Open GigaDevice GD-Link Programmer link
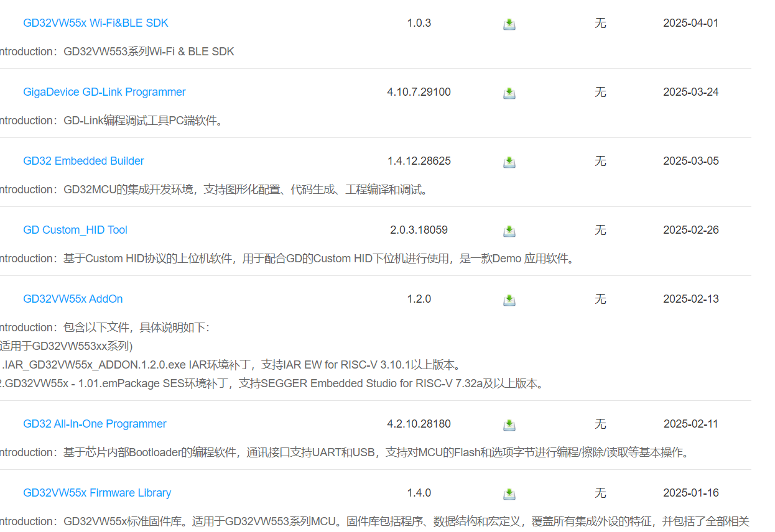775x532 pixels. tap(104, 92)
